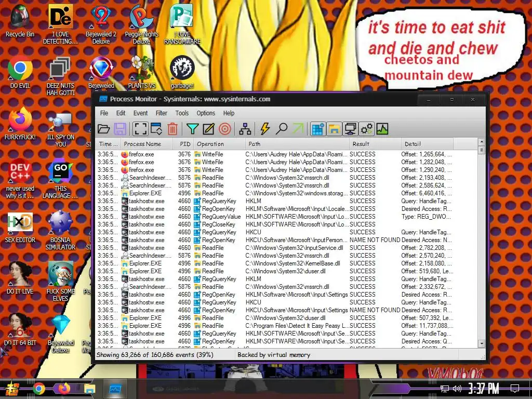Open the Bejeweled 2 Deluxe desktop icon

point(101,24)
